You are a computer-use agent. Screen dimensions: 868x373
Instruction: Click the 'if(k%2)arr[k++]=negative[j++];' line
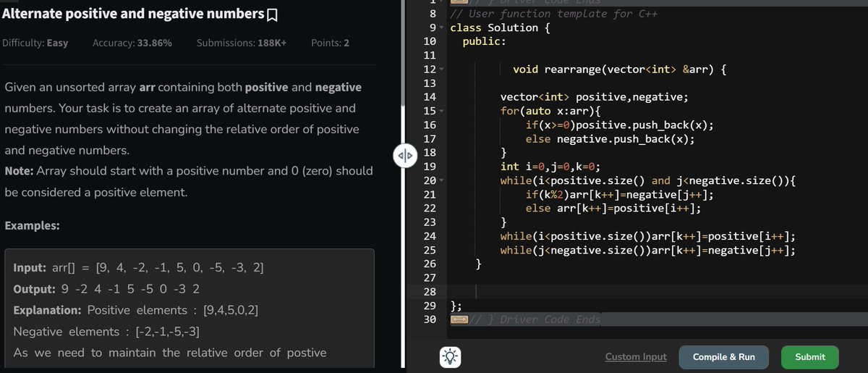[619, 194]
